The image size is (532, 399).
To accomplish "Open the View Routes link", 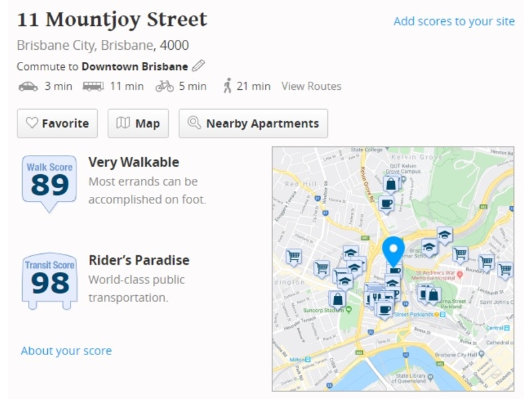I will pyautogui.click(x=311, y=86).
